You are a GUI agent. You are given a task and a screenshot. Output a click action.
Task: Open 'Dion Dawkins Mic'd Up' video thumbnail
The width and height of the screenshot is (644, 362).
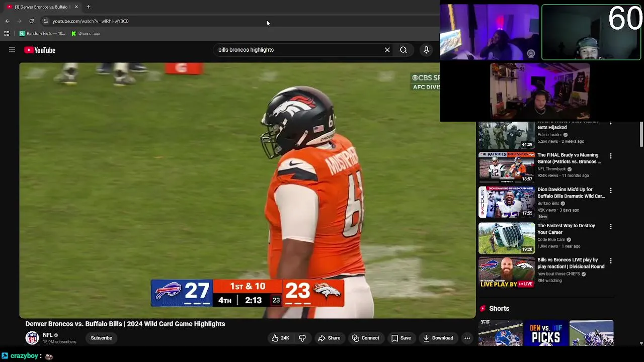(x=507, y=202)
